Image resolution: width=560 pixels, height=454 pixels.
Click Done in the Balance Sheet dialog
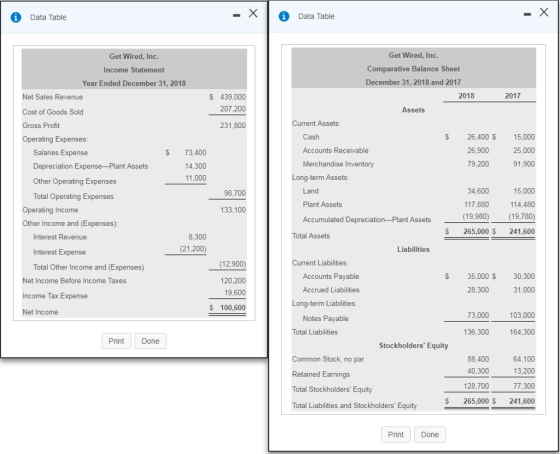click(430, 434)
